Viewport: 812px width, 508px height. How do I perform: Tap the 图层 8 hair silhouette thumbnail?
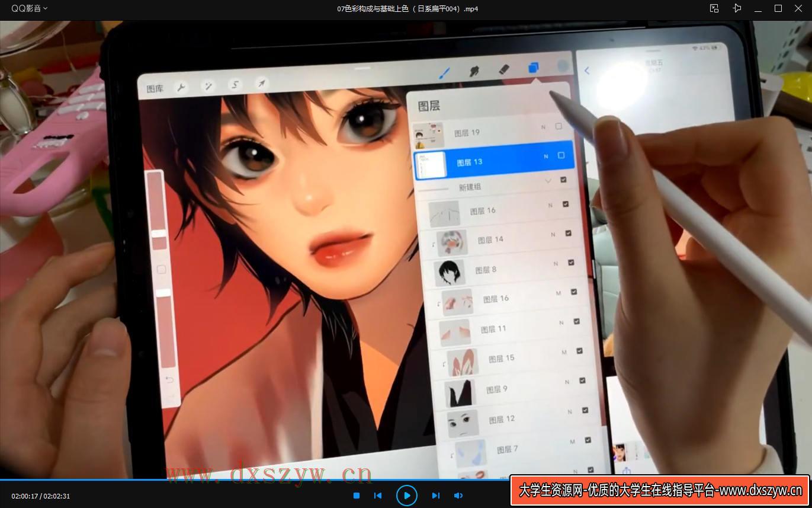[x=448, y=273]
